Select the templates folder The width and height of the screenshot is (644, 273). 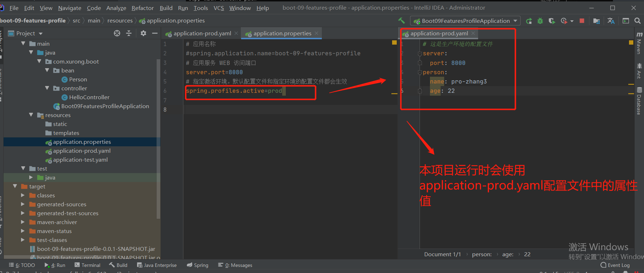[62, 133]
